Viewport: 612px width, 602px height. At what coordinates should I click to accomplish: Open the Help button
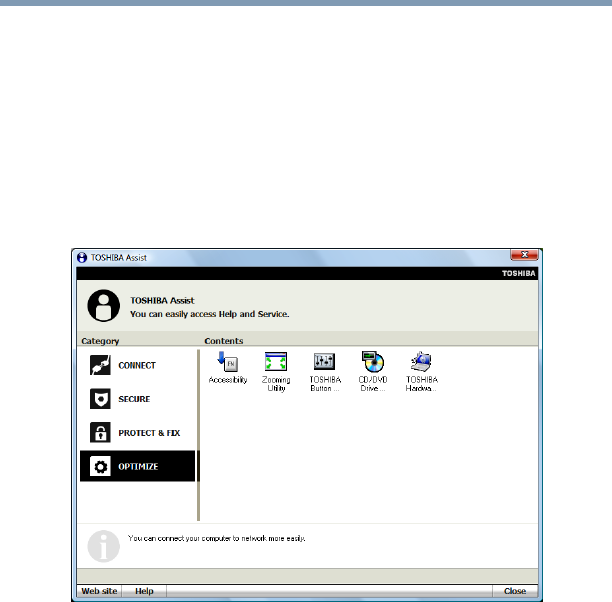144,591
